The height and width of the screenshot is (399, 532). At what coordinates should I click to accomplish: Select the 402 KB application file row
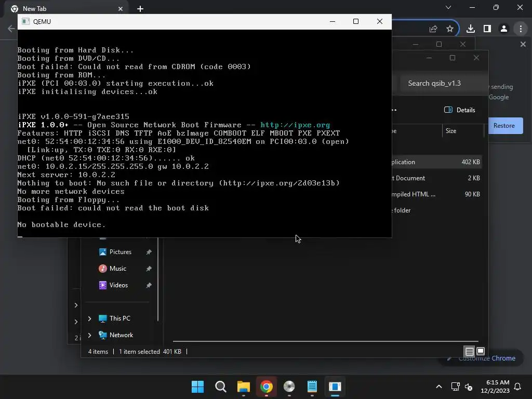coord(436,162)
